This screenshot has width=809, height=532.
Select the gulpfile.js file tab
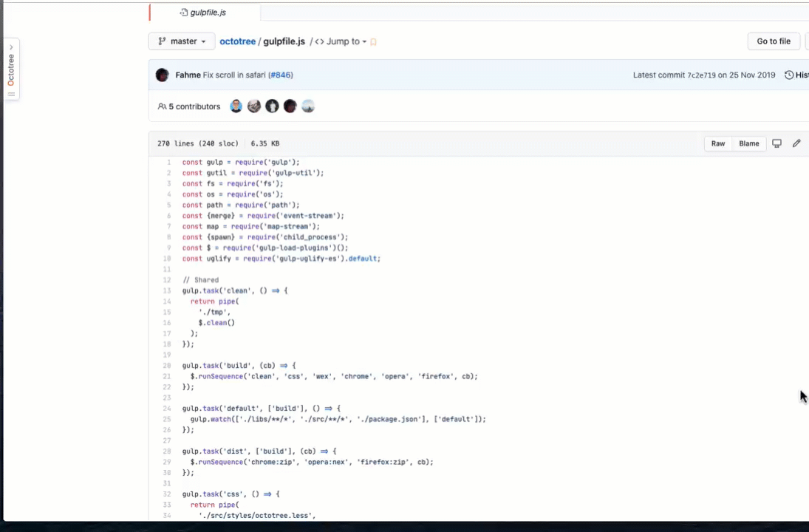coord(205,13)
